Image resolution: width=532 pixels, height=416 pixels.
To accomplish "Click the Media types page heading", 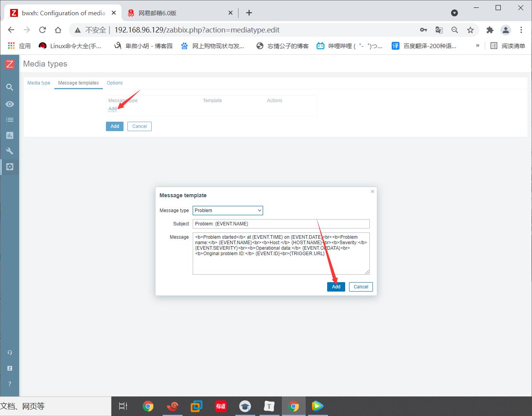I will coord(45,64).
